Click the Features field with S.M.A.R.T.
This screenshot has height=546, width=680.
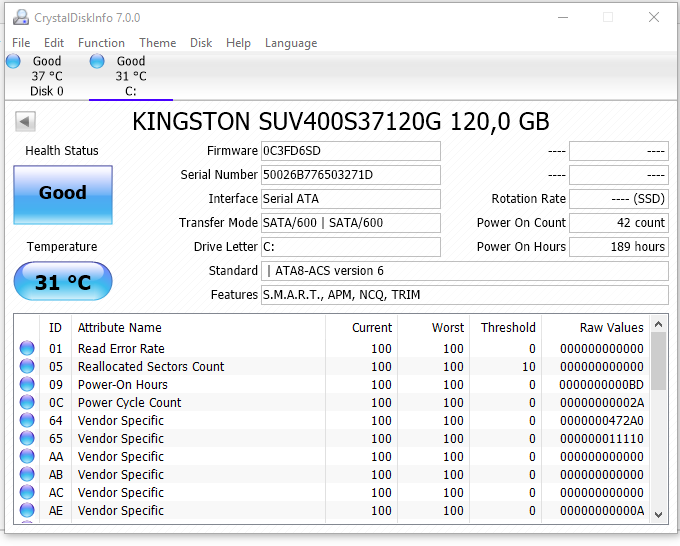[x=465, y=295]
